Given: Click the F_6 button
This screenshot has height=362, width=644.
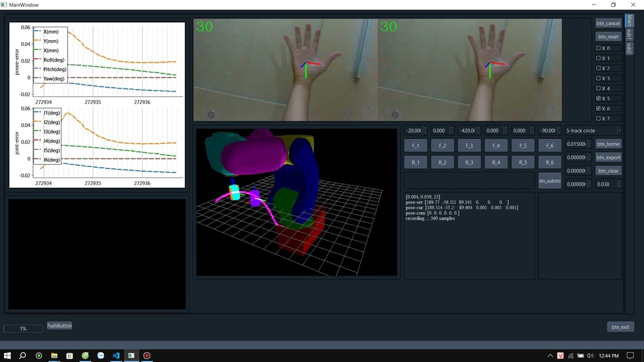Looking at the screenshot, I should pos(549,146).
